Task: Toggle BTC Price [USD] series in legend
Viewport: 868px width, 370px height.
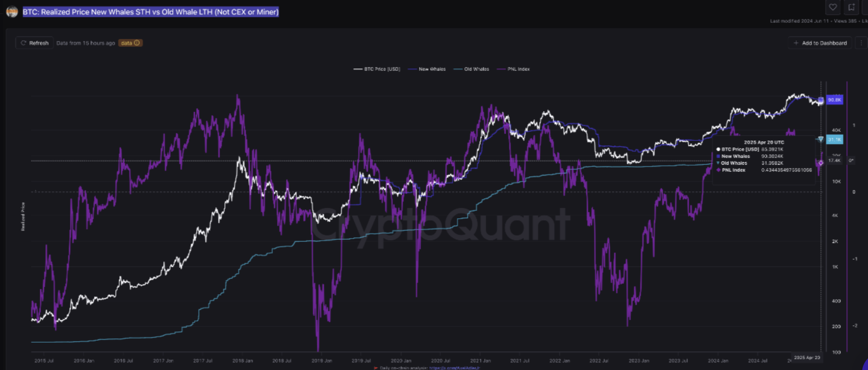Action: (x=377, y=69)
